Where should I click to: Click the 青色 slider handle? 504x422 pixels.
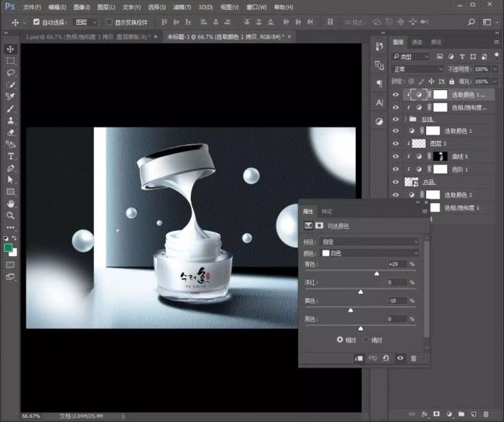pos(377,273)
